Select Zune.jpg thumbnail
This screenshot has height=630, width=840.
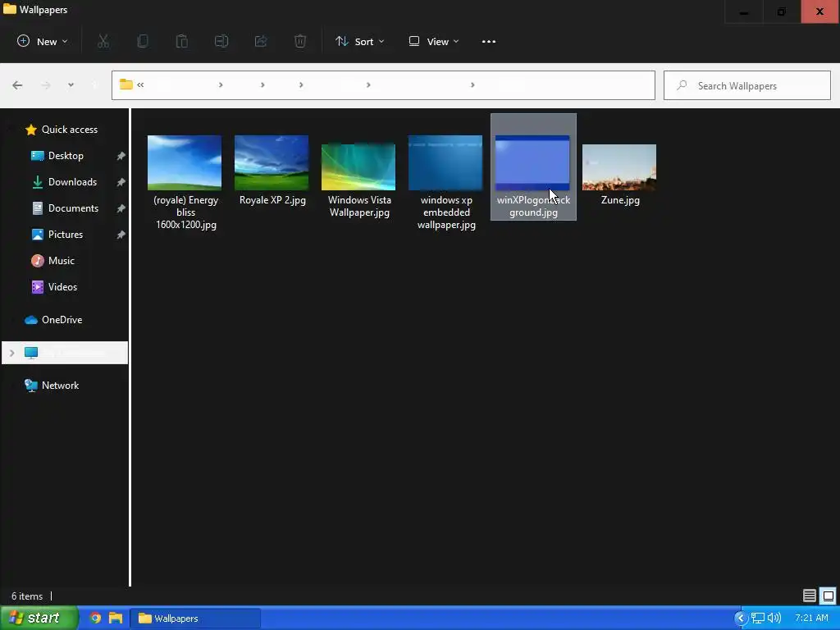pyautogui.click(x=619, y=167)
